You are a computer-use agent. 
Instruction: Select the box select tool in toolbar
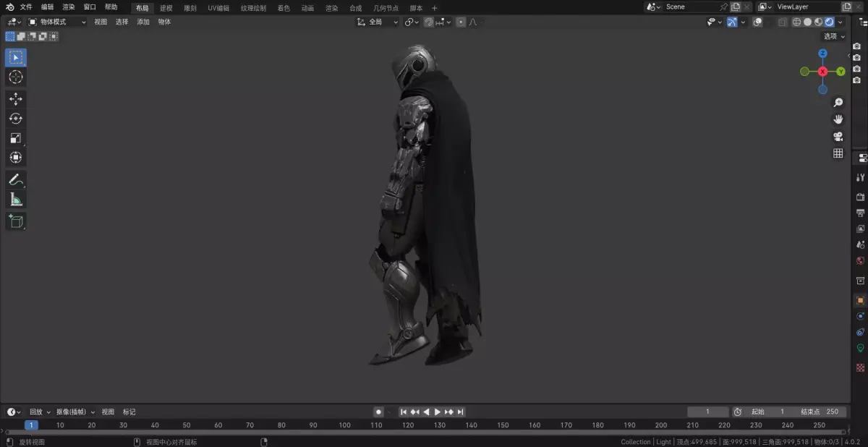[x=16, y=57]
